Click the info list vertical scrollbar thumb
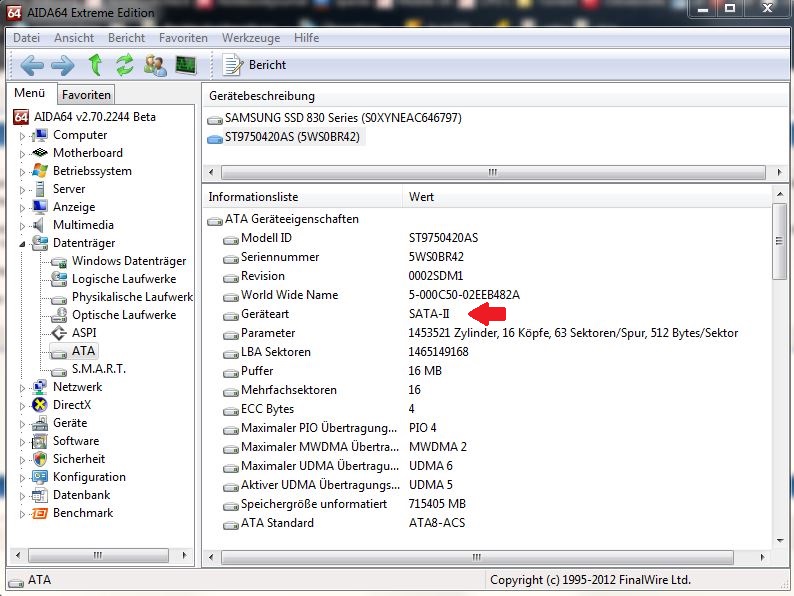 (779, 241)
